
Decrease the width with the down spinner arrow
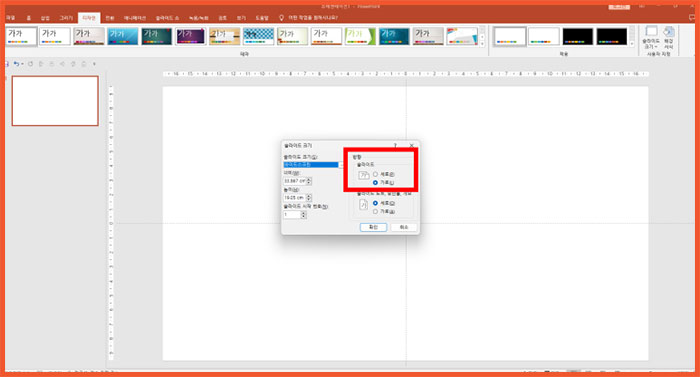click(309, 183)
